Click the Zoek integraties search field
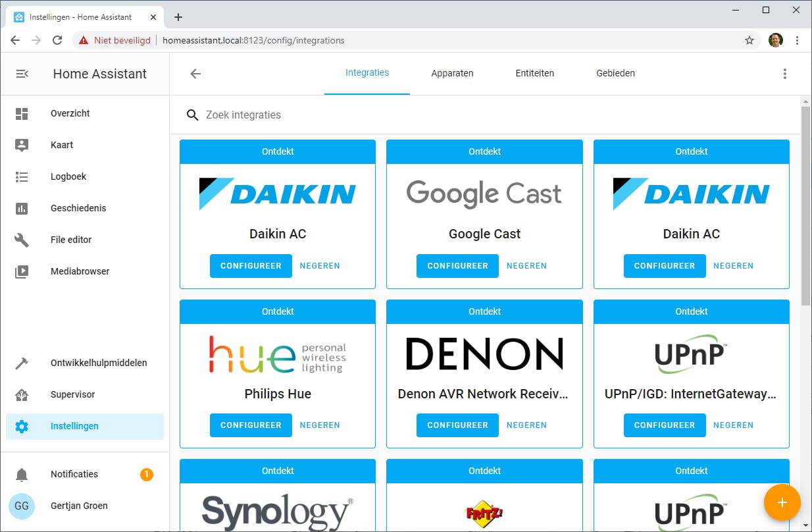Image resolution: width=812 pixels, height=532 pixels. [484, 115]
